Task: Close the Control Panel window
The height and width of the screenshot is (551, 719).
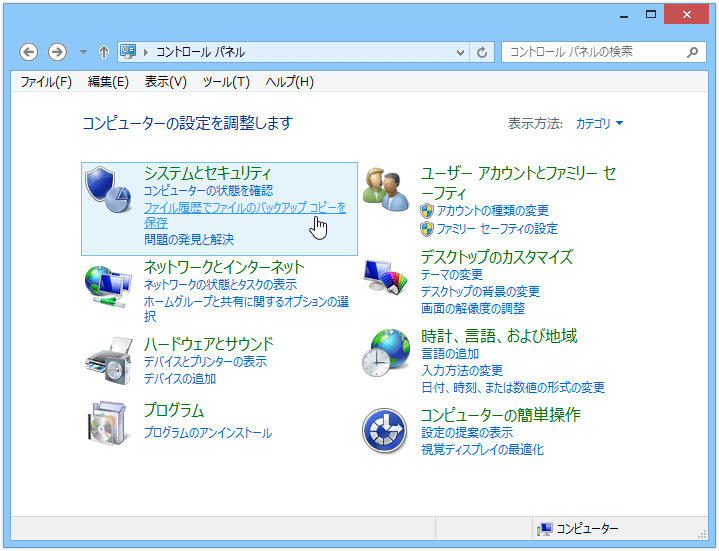Action: 686,15
